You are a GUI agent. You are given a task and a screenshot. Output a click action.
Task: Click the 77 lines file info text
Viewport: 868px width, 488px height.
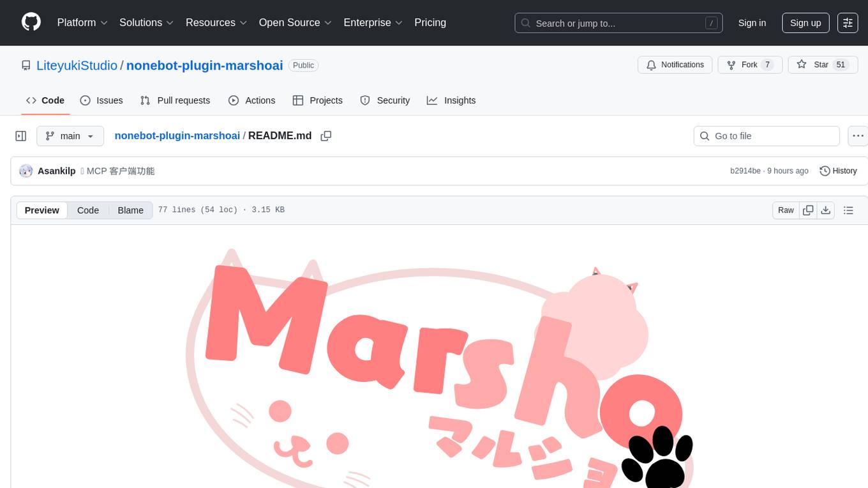point(221,210)
